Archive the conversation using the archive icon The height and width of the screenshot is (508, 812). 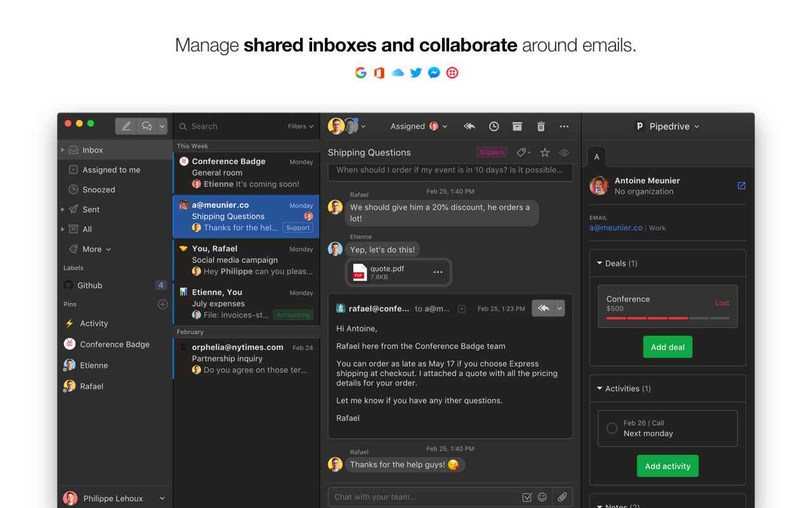517,126
